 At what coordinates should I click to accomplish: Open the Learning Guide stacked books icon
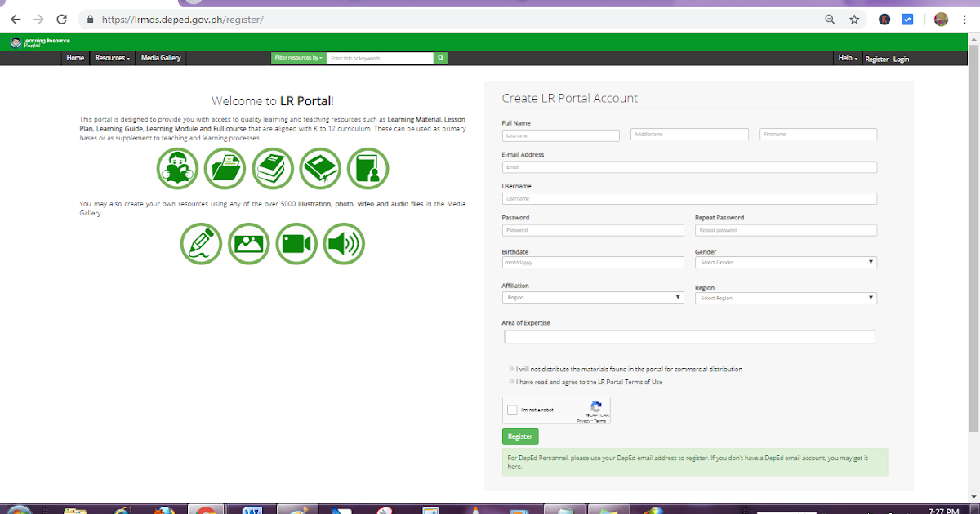point(273,169)
